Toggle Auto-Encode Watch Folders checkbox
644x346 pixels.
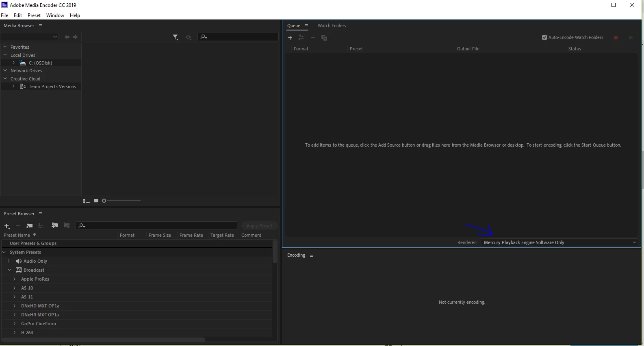[x=544, y=37]
